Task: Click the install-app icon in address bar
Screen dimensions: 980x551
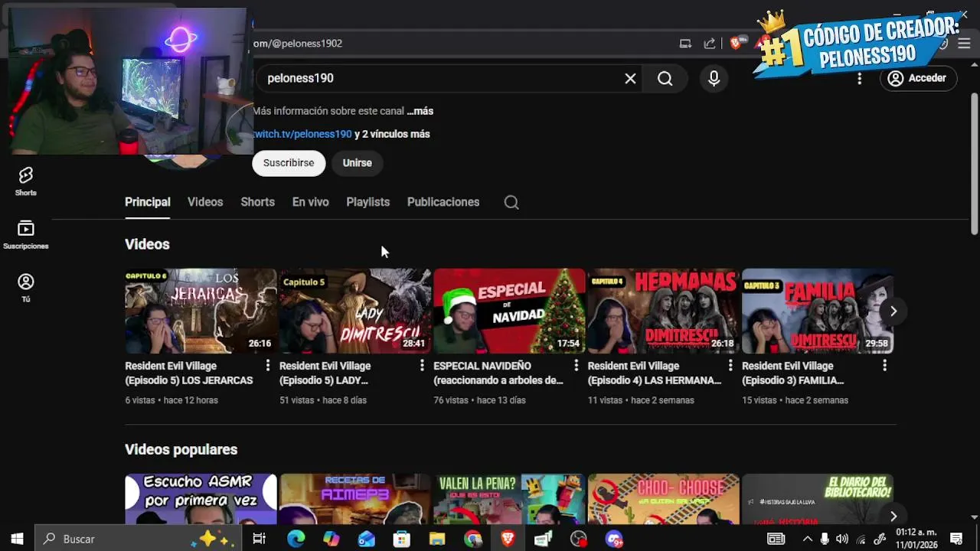Action: point(685,44)
